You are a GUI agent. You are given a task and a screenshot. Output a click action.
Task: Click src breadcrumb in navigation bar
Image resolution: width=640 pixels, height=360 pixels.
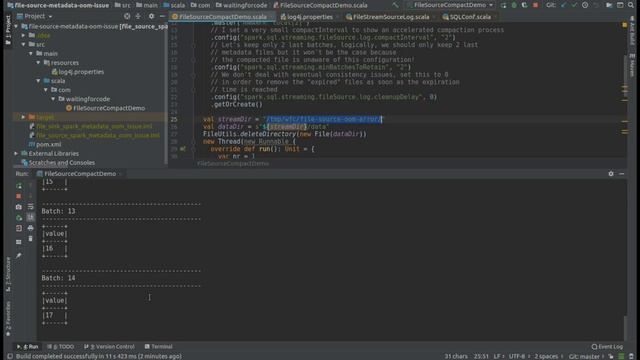(x=123, y=5)
